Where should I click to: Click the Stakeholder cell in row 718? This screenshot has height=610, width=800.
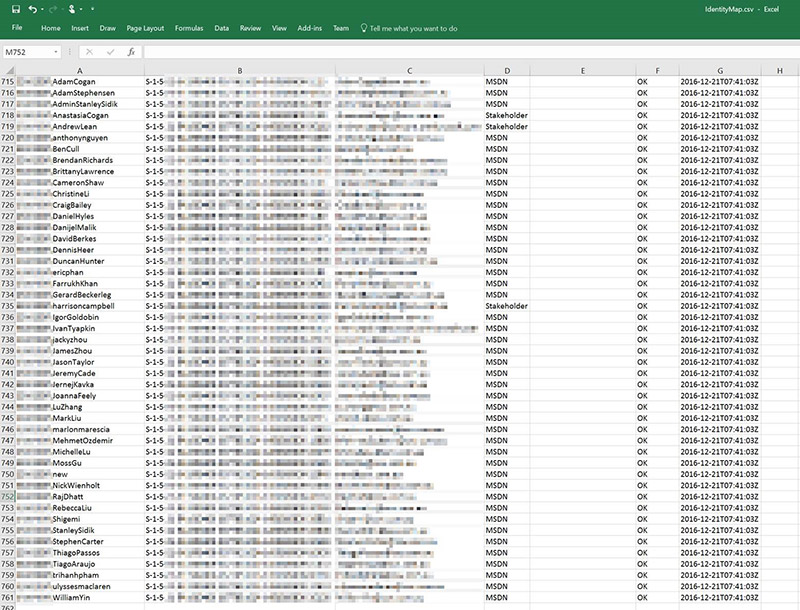pos(506,115)
